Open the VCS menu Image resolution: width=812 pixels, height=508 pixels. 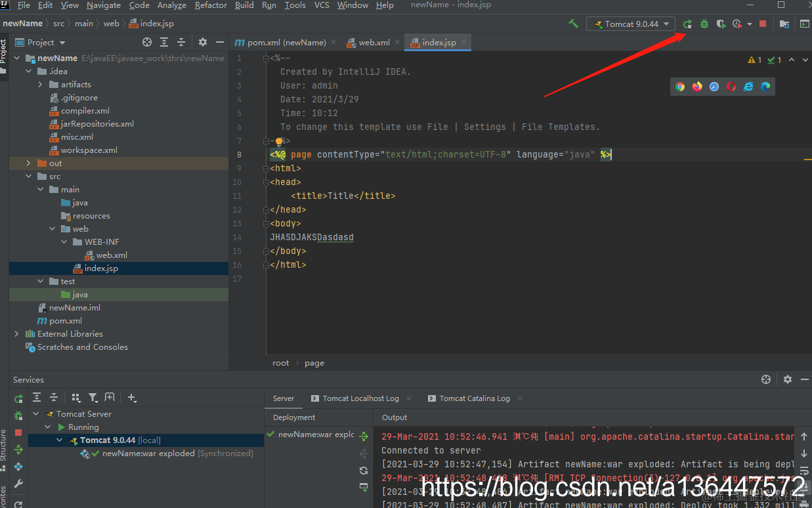[x=322, y=5]
